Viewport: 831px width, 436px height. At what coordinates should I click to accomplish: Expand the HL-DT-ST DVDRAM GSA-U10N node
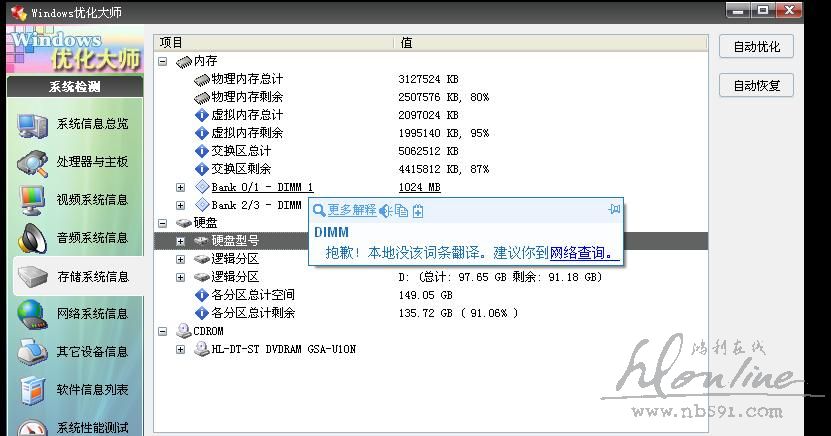point(181,350)
